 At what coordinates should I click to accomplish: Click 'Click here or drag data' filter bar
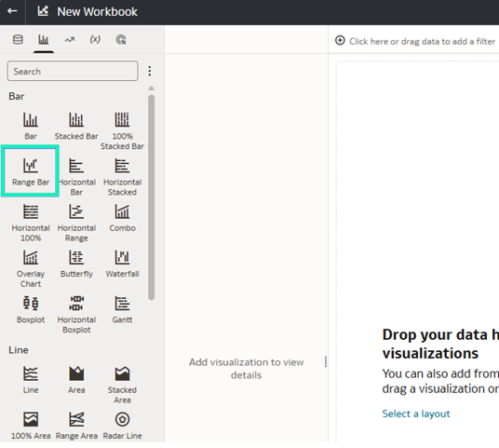pos(422,41)
